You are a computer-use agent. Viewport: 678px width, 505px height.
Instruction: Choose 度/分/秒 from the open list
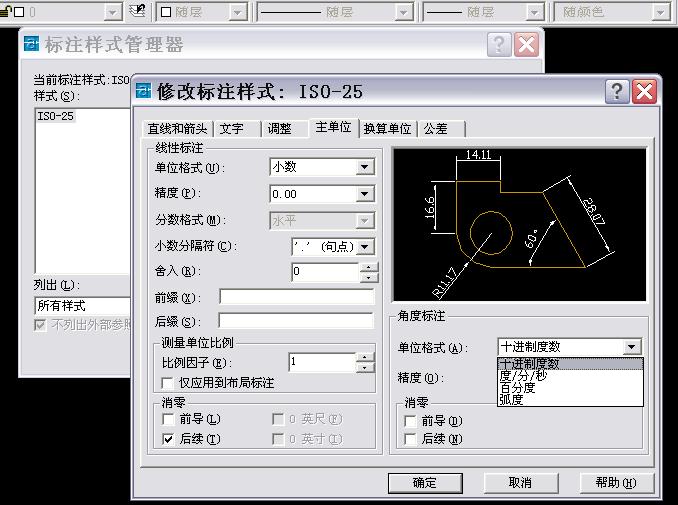570,376
